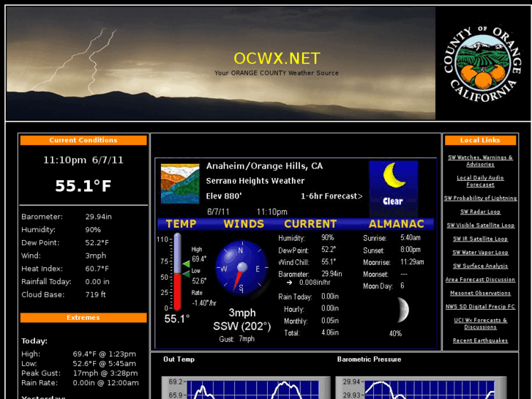Click the Cloud Base 719 ft value
The height and width of the screenshot is (399, 532).
[95, 294]
